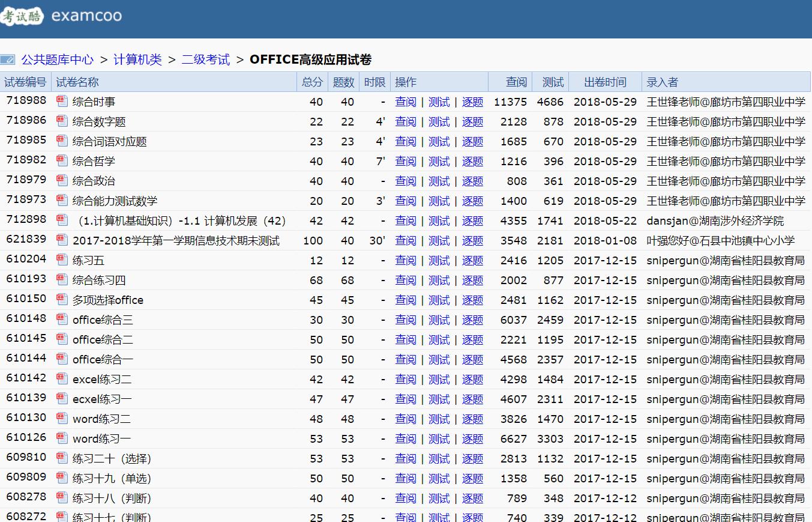Open 逐题 for 2017-2018学年第一学期信息技术期未测试
This screenshot has width=812, height=522.
472,240
